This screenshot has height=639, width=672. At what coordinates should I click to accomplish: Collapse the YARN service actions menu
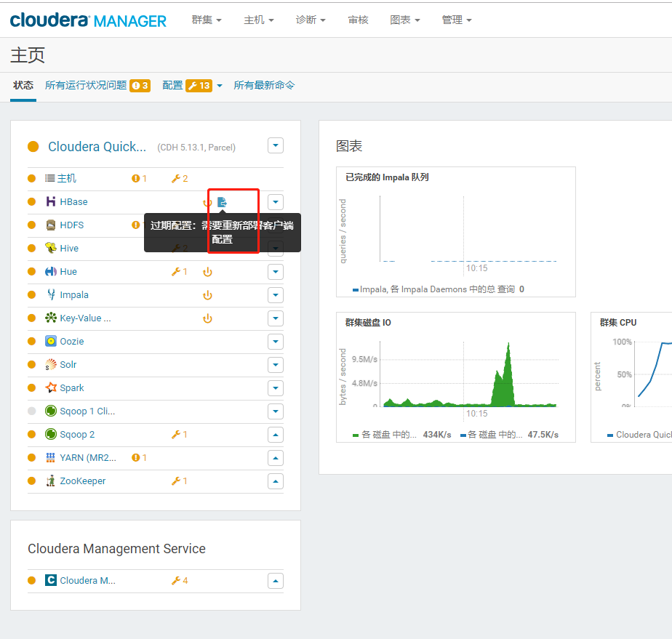point(276,458)
